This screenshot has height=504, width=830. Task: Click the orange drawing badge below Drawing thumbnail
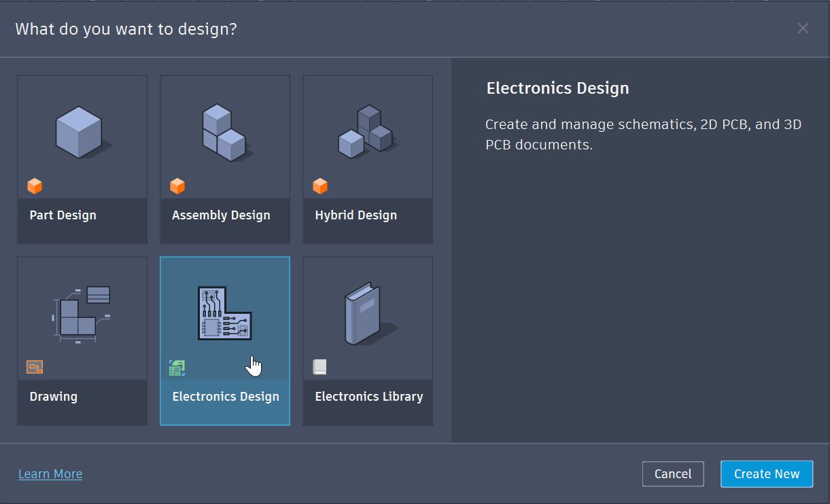point(34,367)
